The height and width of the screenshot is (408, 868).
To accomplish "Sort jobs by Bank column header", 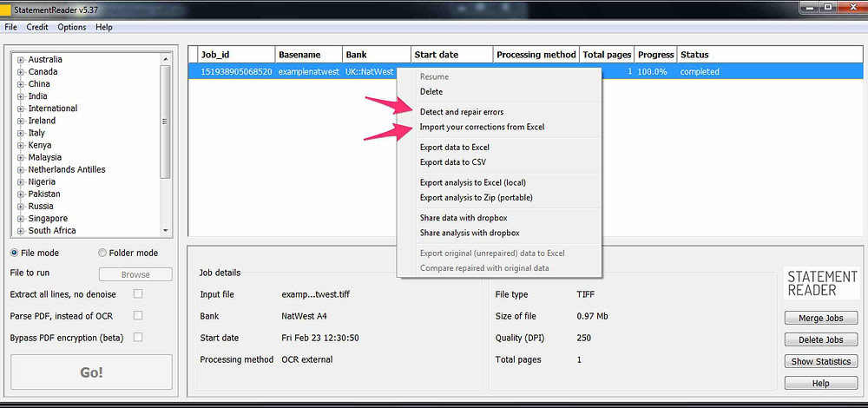I will point(377,55).
